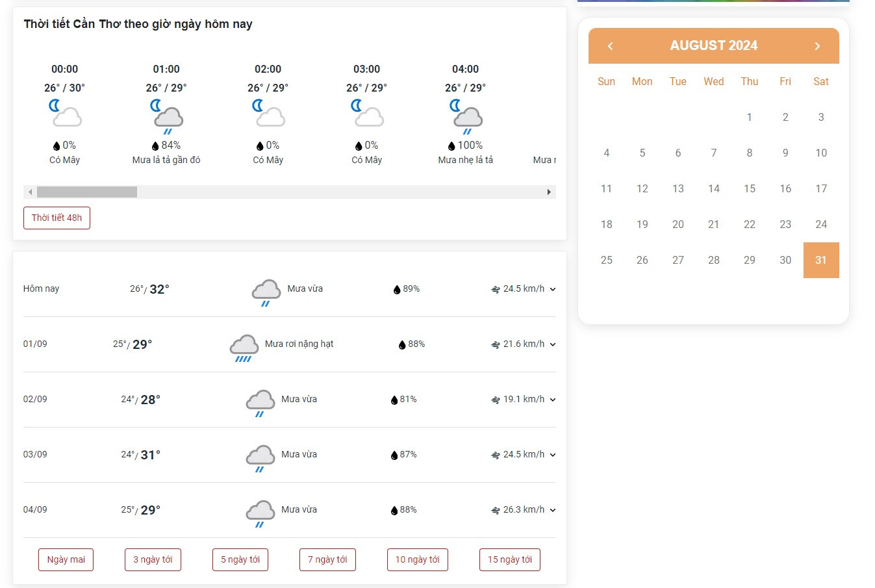The width and height of the screenshot is (875, 588).
Task: Select August 1 in the calendar
Action: [750, 117]
